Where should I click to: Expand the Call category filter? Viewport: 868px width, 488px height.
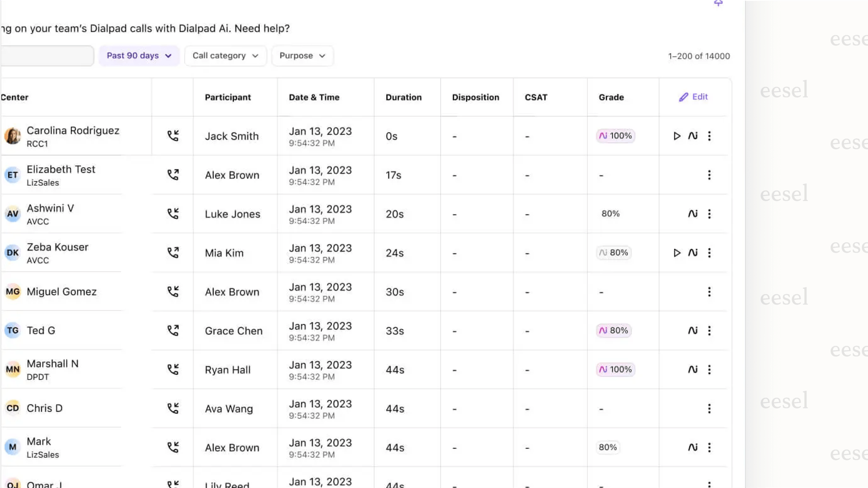click(225, 55)
